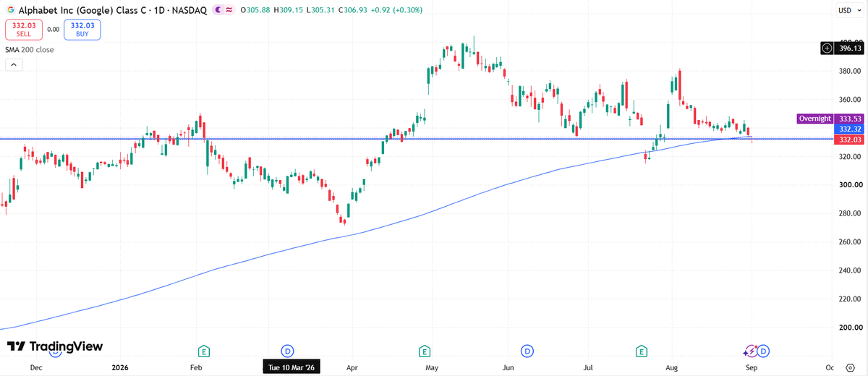Click the 380.00 price axis label
Viewport: 868px width, 376px height.
click(849, 71)
